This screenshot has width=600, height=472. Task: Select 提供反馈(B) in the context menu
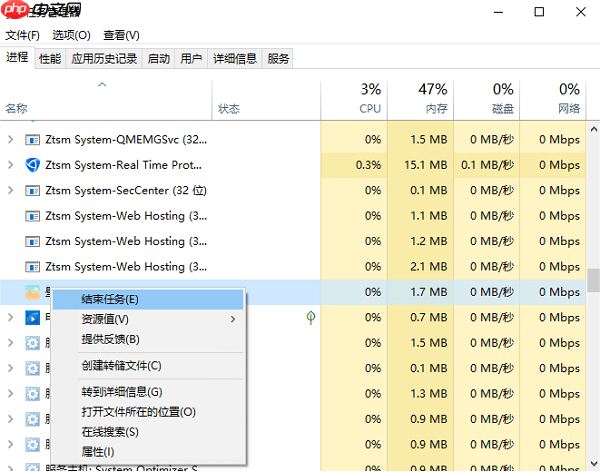tap(148, 340)
